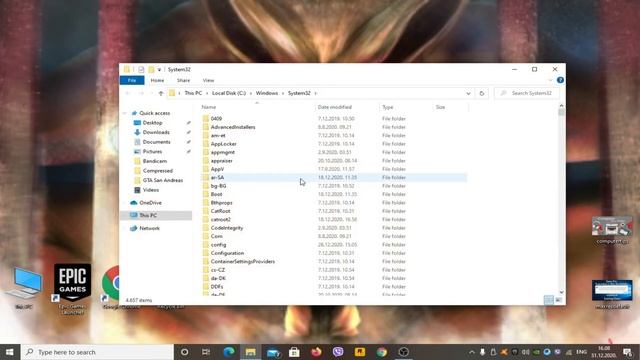Click Local Disk (C:) breadcrumb
Viewport: 640px width, 360px height.
(x=229, y=93)
